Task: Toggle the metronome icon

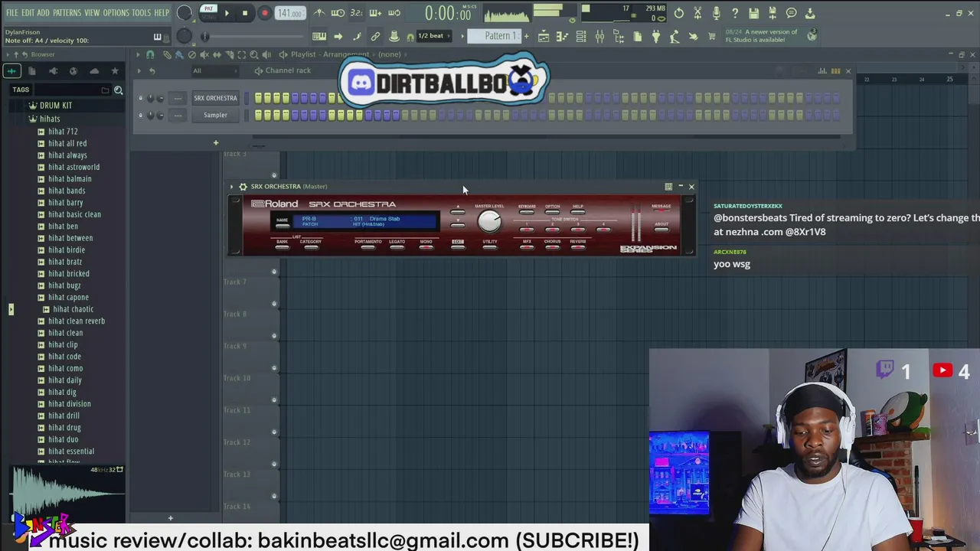Action: click(x=319, y=13)
